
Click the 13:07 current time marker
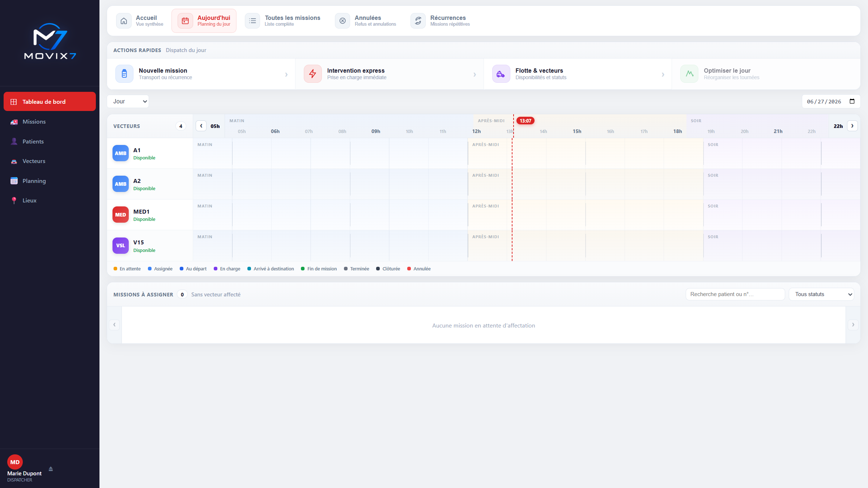(x=526, y=121)
